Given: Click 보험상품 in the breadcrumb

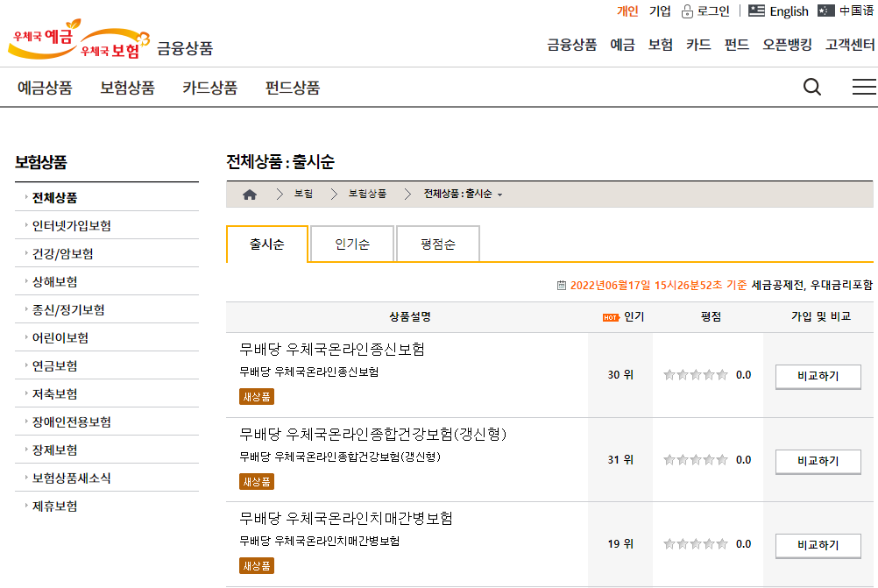Looking at the screenshot, I should coord(367,194).
